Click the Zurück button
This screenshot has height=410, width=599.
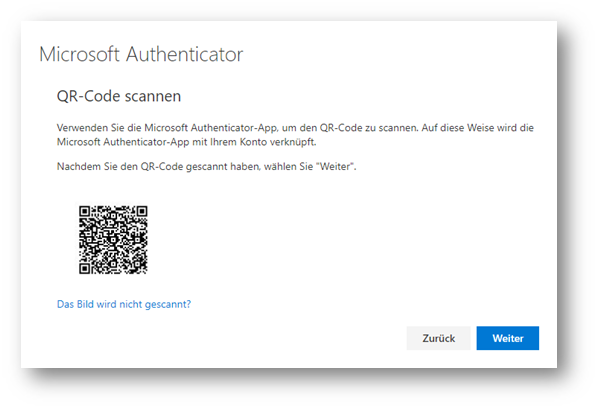pyautogui.click(x=438, y=338)
